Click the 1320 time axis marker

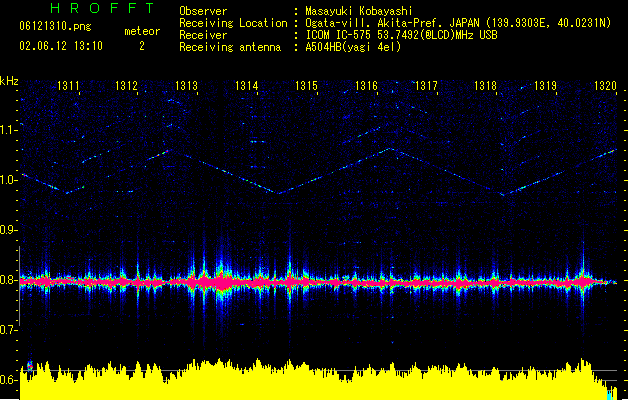point(605,85)
